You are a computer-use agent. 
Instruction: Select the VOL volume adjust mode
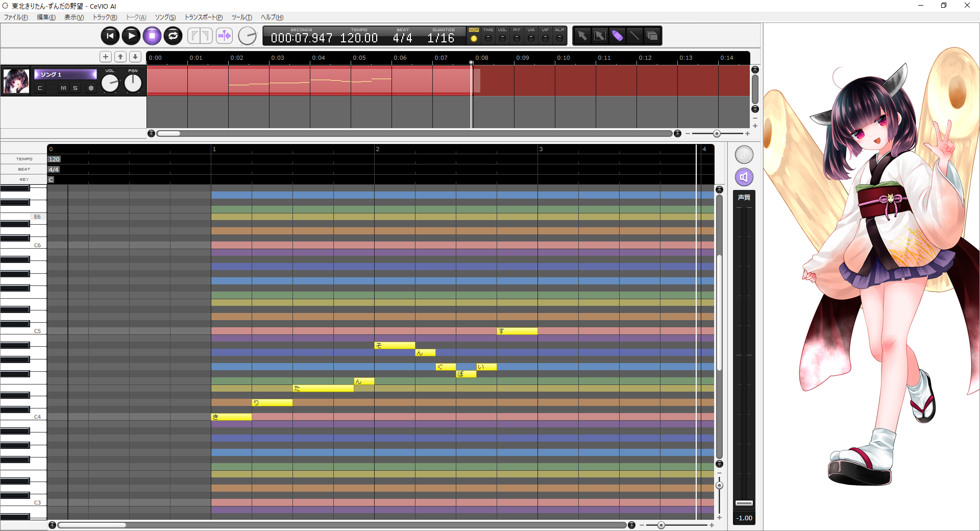503,36
